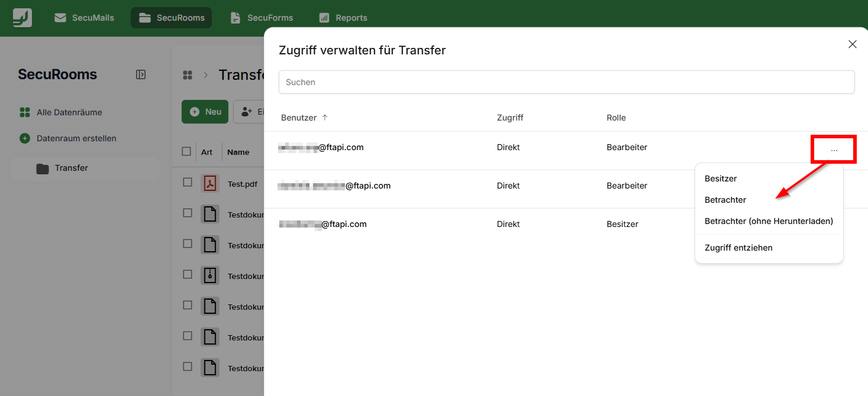This screenshot has height=396, width=868.
Task: Click Bearbeiter role of first user
Action: (627, 147)
